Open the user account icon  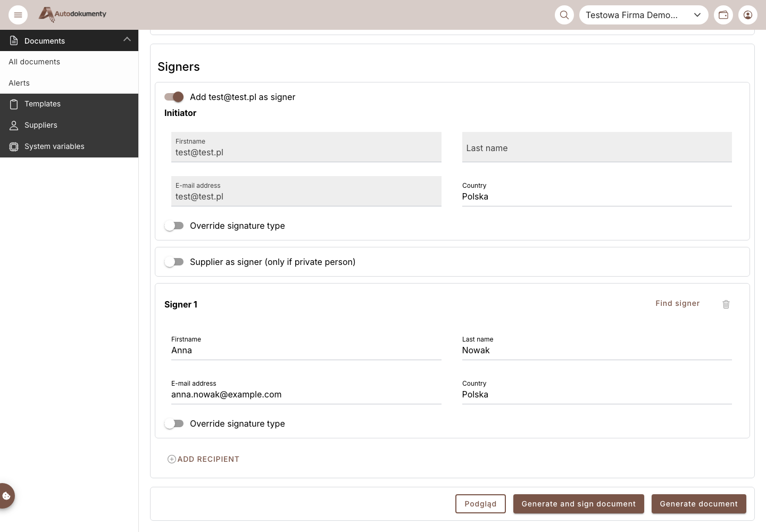(x=748, y=15)
